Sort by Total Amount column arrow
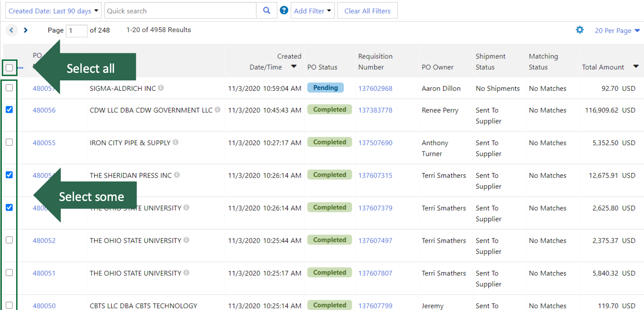644x310 pixels. tap(636, 67)
